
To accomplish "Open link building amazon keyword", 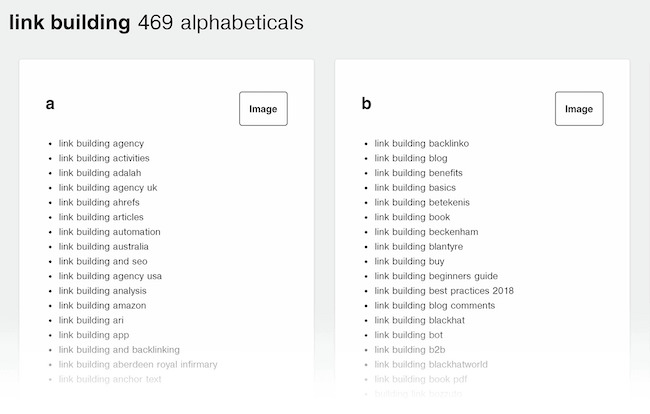I will (x=101, y=305).
